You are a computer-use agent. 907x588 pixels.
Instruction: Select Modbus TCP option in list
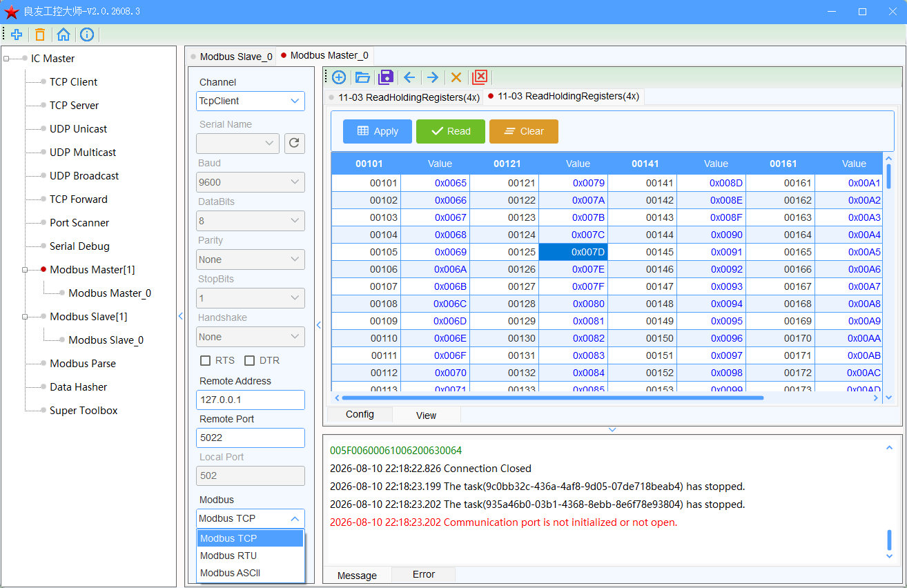coord(251,538)
